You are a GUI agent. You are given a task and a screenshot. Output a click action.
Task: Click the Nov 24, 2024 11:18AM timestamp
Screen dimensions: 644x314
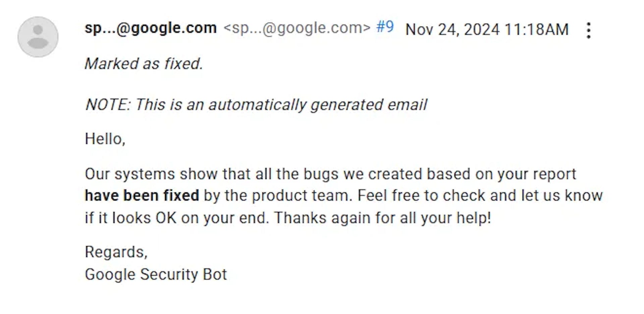click(x=487, y=30)
